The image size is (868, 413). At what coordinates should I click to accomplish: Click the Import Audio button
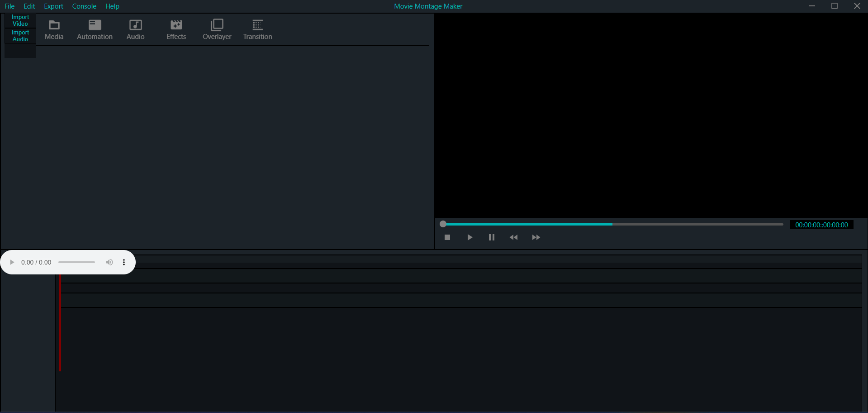[x=20, y=36]
